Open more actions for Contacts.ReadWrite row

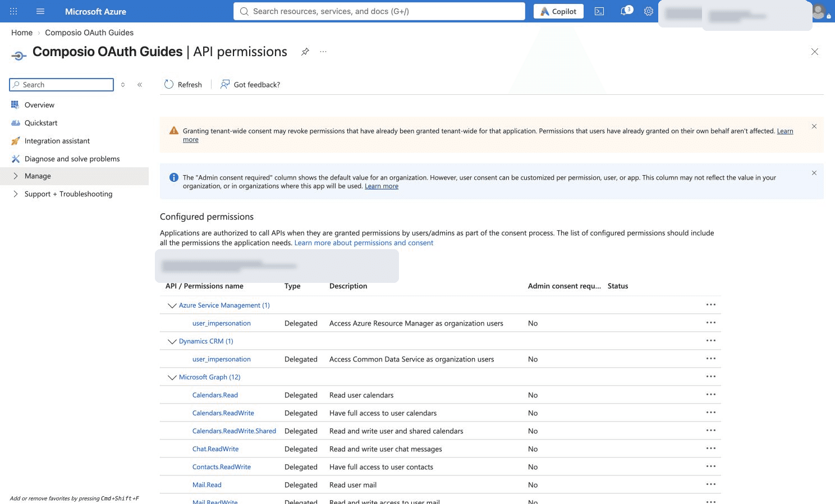711,466
